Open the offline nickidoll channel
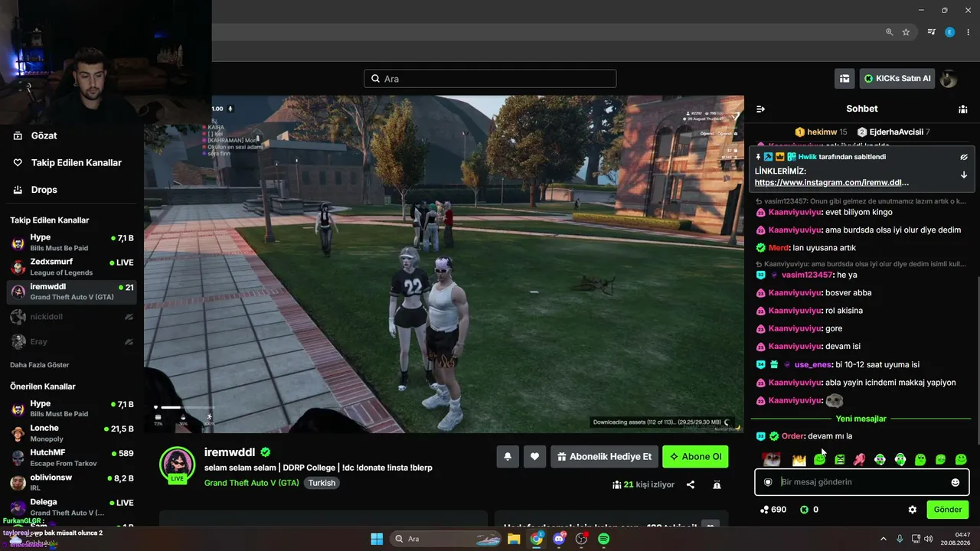Image resolution: width=980 pixels, height=551 pixels. 72,316
